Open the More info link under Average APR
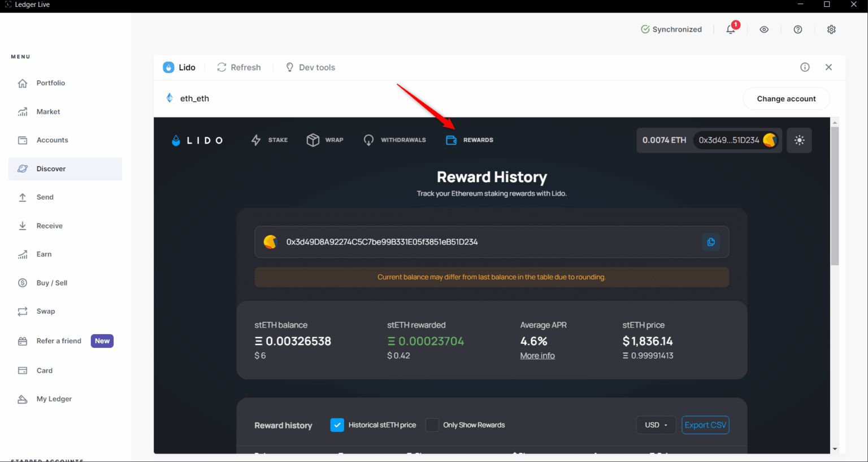Viewport: 868px width, 462px height. [537, 355]
